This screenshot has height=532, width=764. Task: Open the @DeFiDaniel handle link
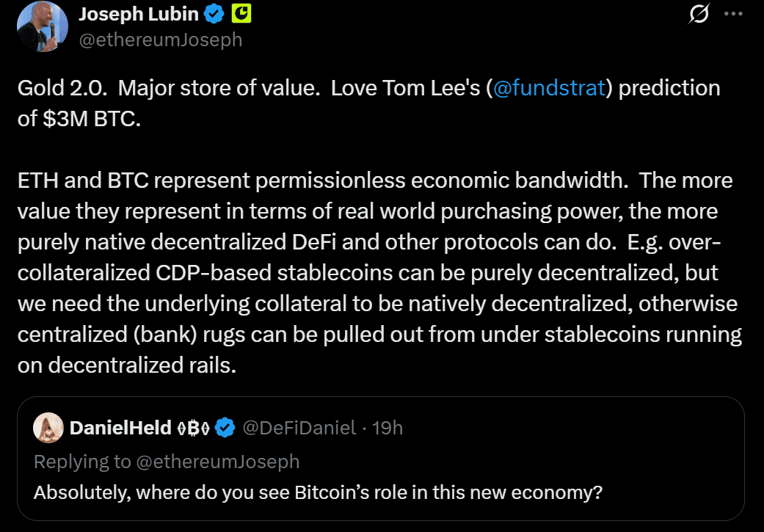(299, 427)
